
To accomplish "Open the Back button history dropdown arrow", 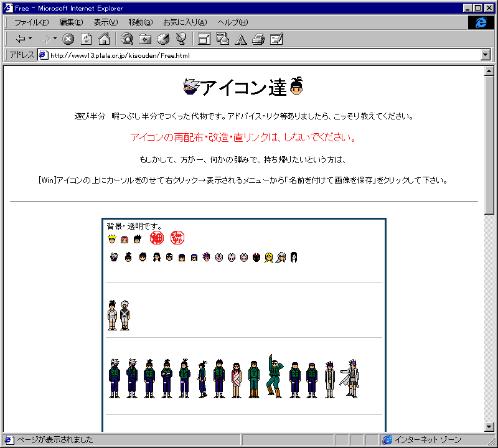I will click(30, 39).
